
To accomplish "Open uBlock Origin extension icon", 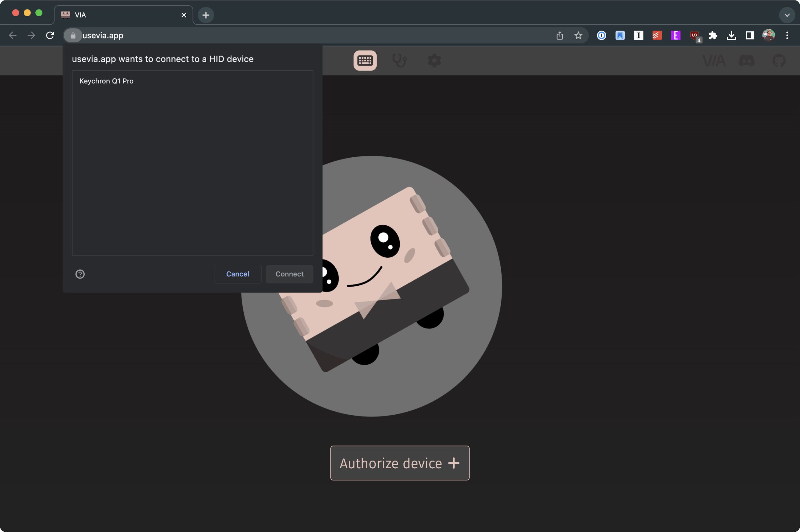I will click(x=694, y=35).
